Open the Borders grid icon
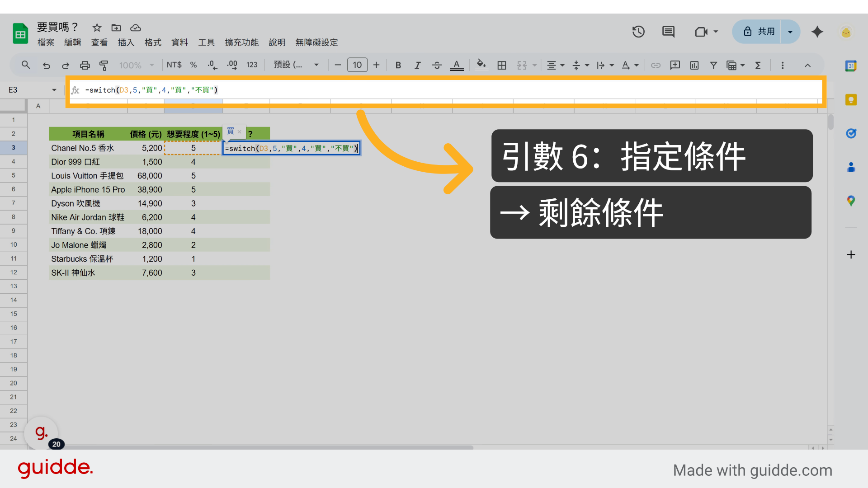This screenshot has height=488, width=868. pos(501,65)
